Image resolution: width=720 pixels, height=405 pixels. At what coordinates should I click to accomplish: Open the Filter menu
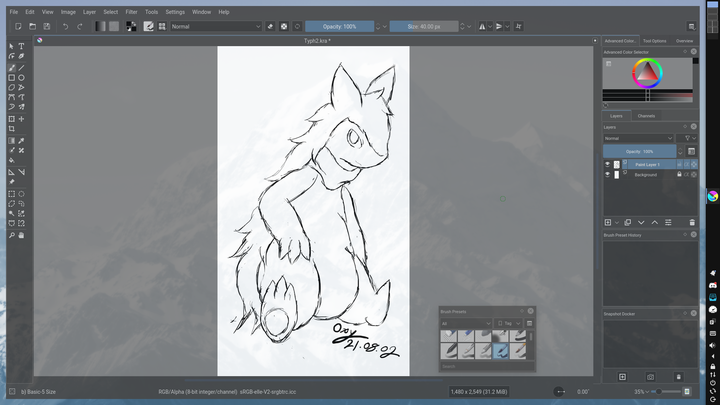[131, 12]
